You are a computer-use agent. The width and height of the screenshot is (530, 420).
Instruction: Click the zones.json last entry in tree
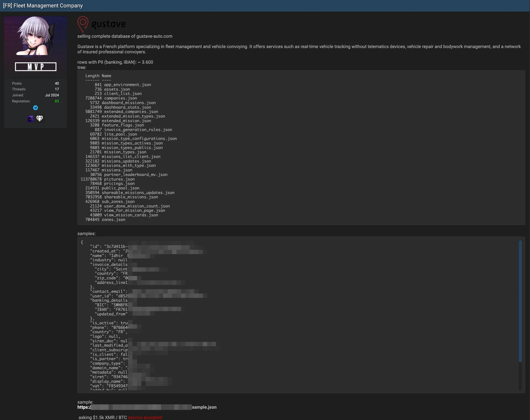click(x=105, y=219)
